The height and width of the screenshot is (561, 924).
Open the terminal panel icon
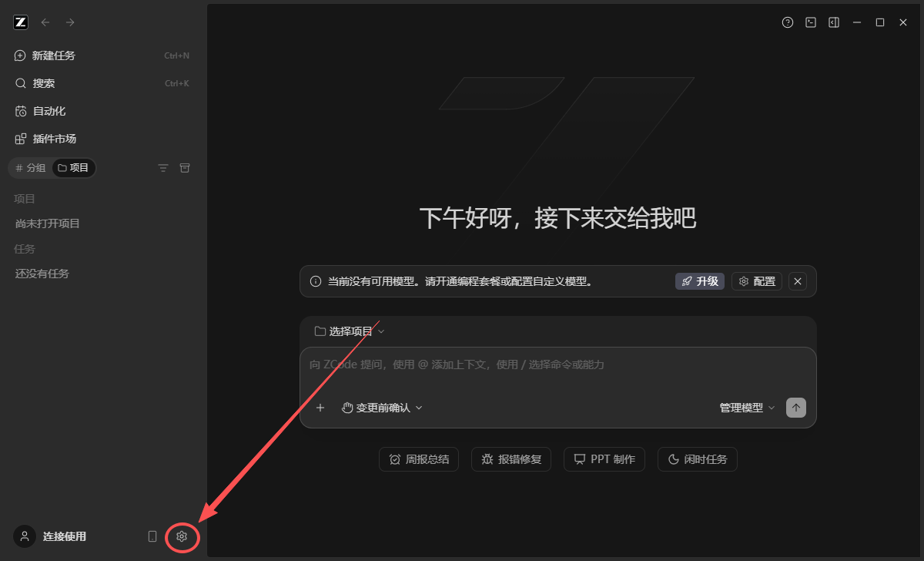click(810, 22)
